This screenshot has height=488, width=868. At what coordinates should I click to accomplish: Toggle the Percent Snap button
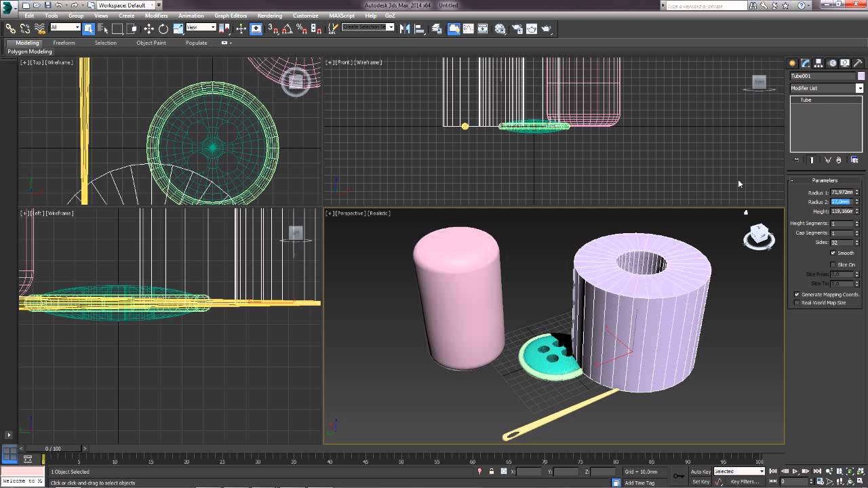302,28
